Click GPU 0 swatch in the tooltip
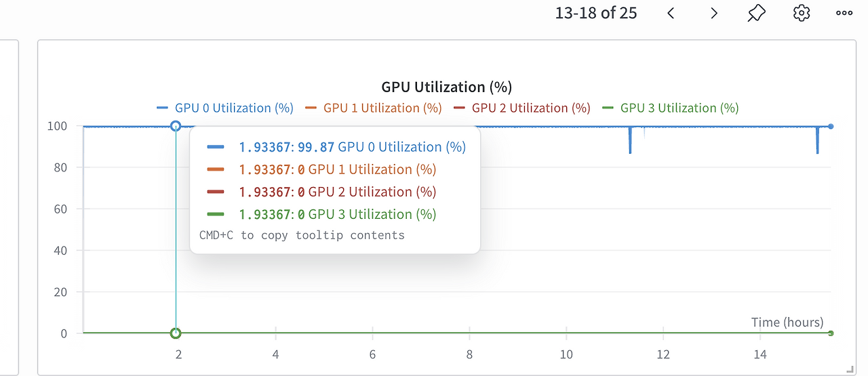The image size is (868, 376). (x=216, y=147)
